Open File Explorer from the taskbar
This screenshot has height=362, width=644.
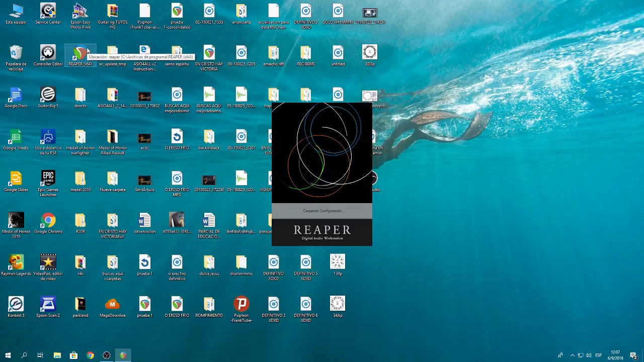[x=57, y=355]
